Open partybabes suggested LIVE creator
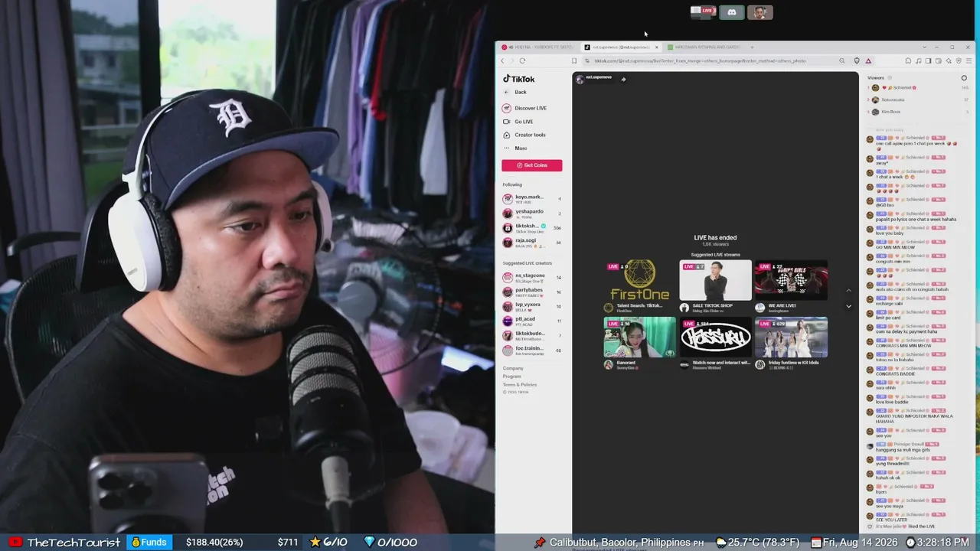The width and height of the screenshot is (980, 551). [x=532, y=292]
